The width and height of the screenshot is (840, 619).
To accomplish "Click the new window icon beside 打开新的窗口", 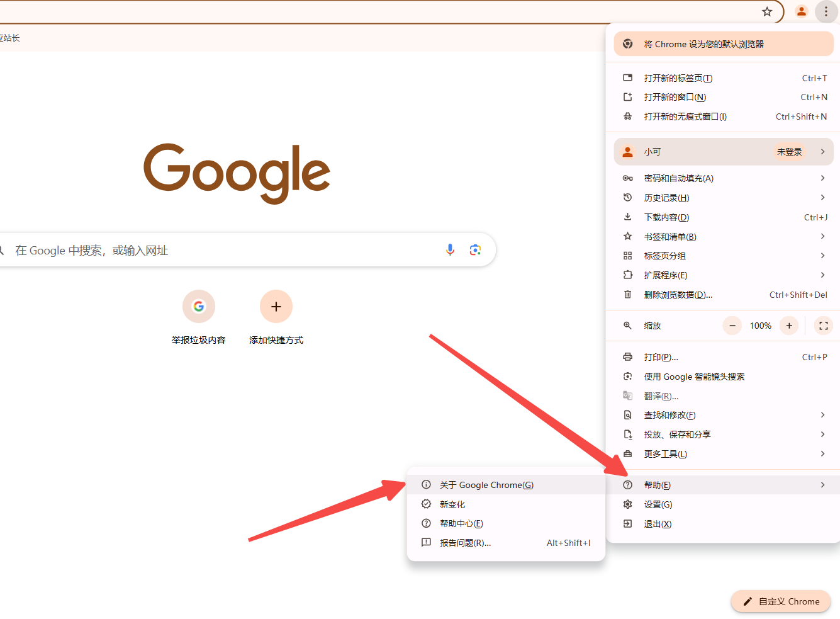I will click(x=627, y=97).
